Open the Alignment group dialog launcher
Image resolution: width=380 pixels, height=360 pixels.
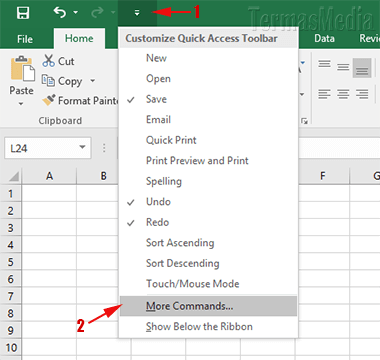pyautogui.click(x=304, y=121)
